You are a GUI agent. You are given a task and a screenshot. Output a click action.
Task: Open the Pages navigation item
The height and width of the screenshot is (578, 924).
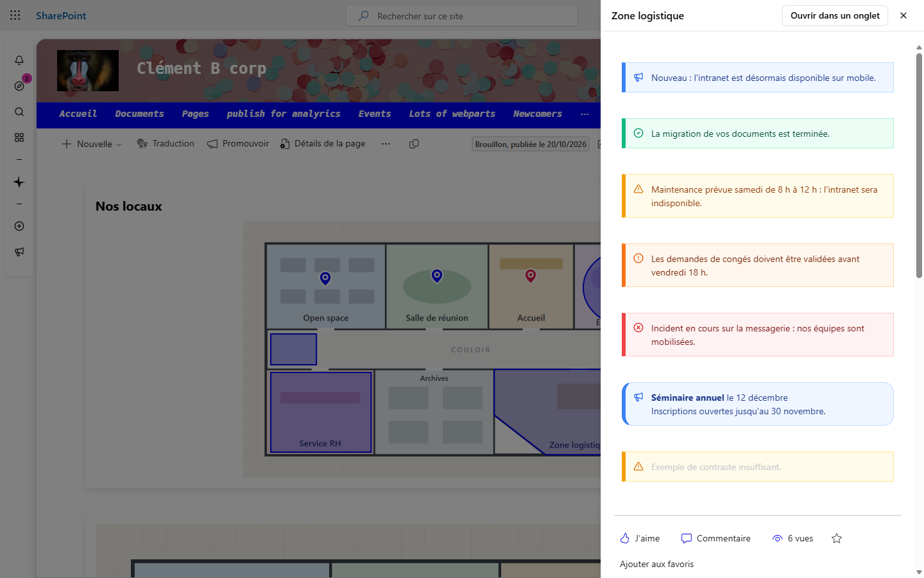point(195,114)
